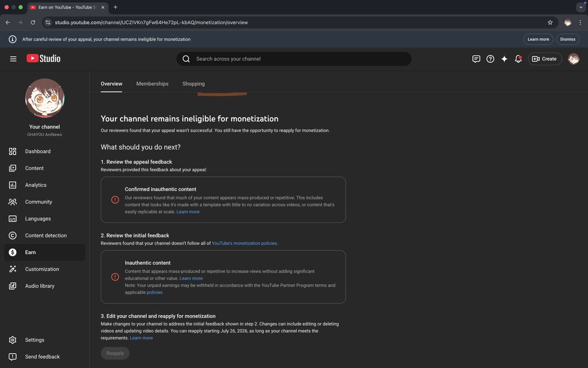Screen dimensions: 588x368
Task: Open Audio library in the sidebar
Action: point(45,286)
